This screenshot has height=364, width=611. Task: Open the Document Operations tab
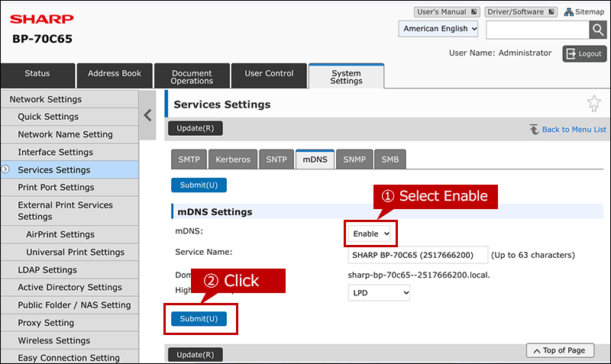[192, 76]
